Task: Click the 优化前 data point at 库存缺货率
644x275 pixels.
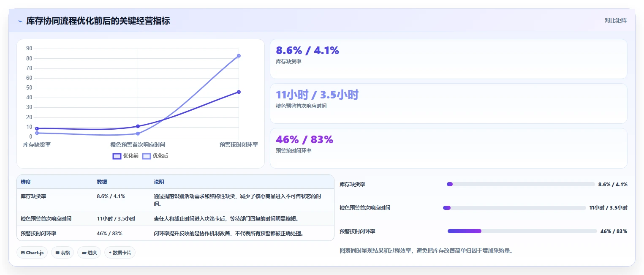Action: [x=37, y=128]
